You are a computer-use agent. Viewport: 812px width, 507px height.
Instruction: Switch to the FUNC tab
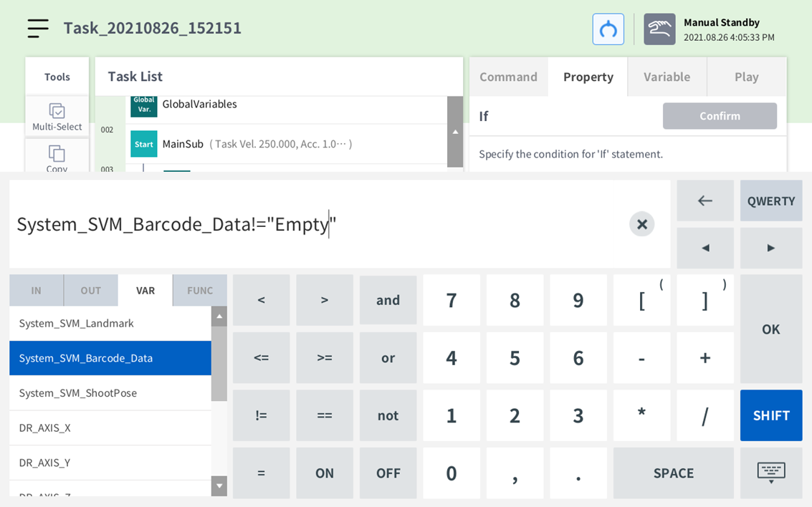(200, 290)
